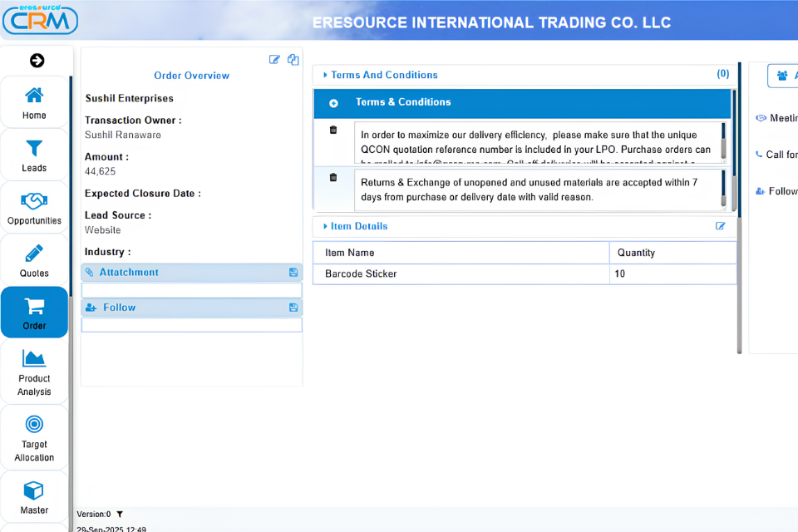Add a new Terms & Conditions entry with plus icon
Screen dimensions: 798x532
point(333,103)
